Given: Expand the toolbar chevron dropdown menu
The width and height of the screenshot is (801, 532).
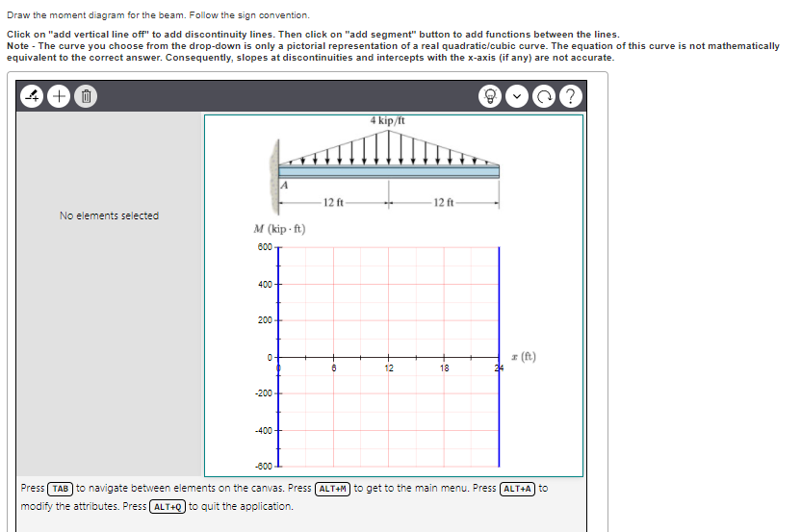Looking at the screenshot, I should (x=517, y=96).
